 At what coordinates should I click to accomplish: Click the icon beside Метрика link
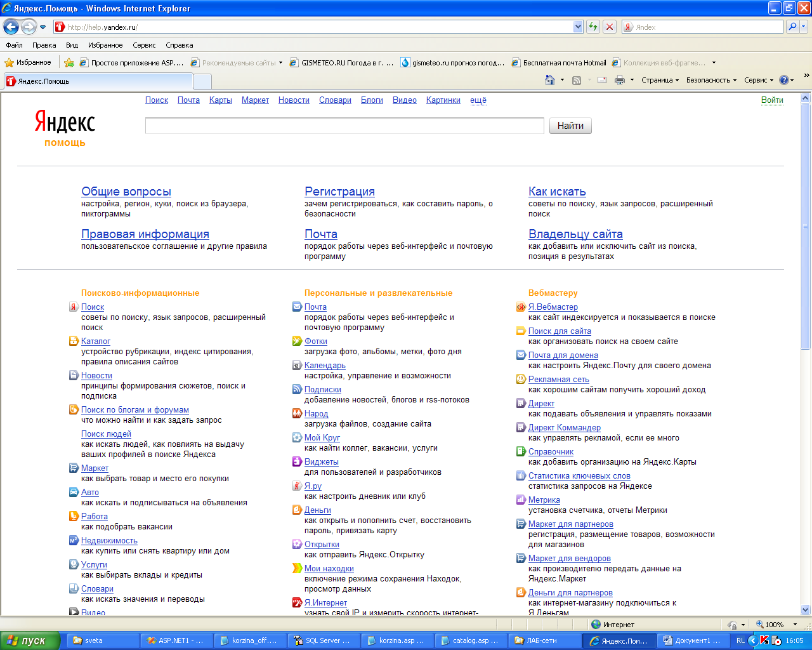coord(521,500)
